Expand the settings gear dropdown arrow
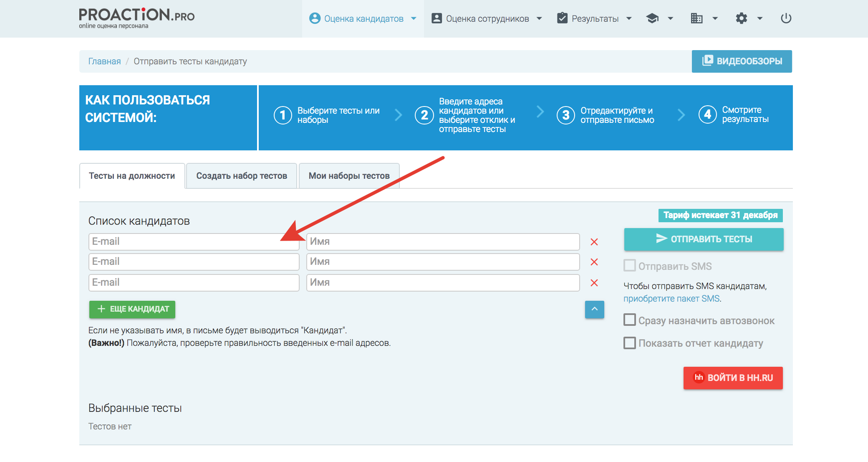The width and height of the screenshot is (868, 462). pyautogui.click(x=759, y=18)
